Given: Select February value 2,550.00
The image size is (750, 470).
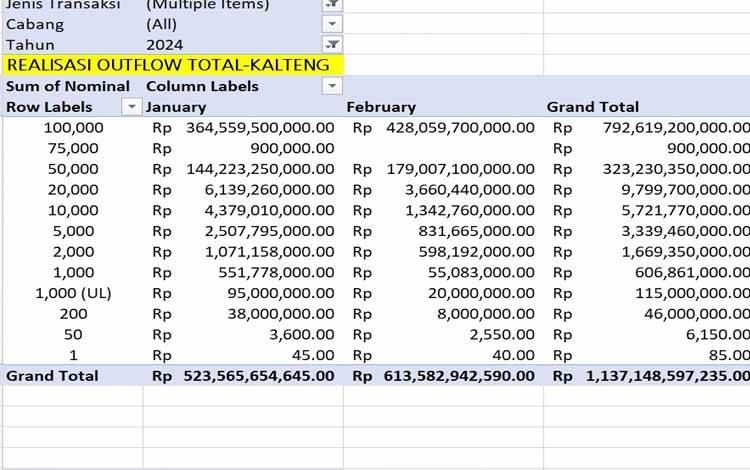Looking at the screenshot, I should click(502, 334).
